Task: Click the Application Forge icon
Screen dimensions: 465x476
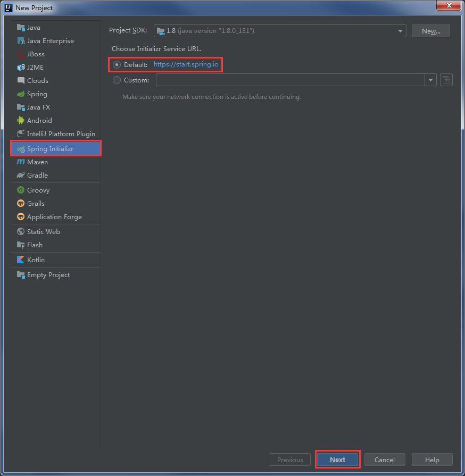Action: [21, 217]
